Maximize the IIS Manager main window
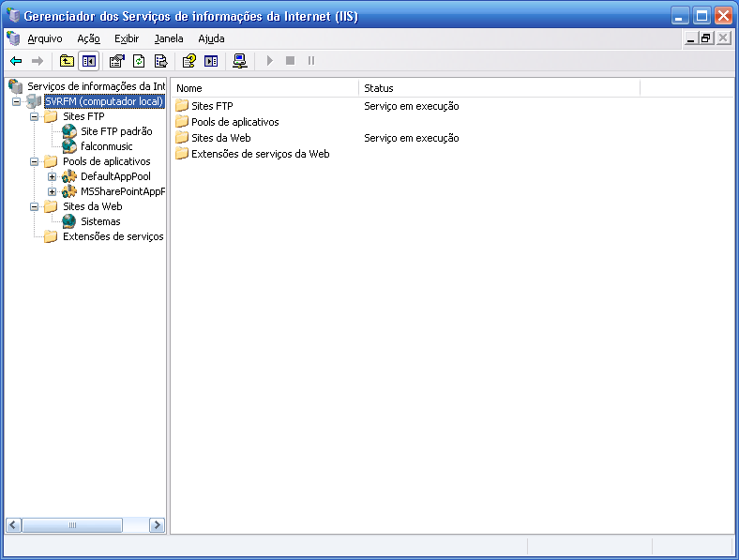 tap(701, 16)
